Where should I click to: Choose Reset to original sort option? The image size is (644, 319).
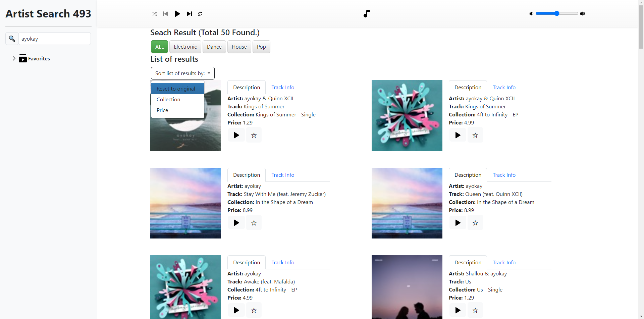coord(178,89)
